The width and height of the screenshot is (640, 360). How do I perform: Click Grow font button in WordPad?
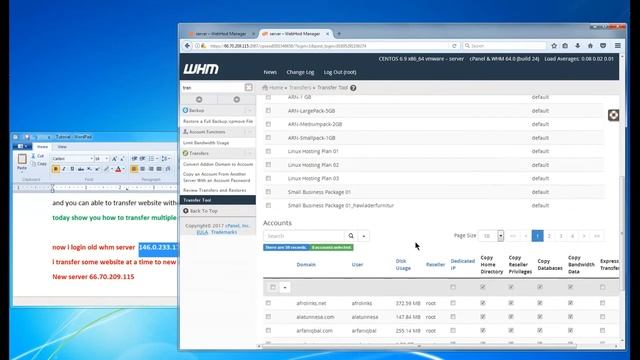pyautogui.click(x=114, y=158)
